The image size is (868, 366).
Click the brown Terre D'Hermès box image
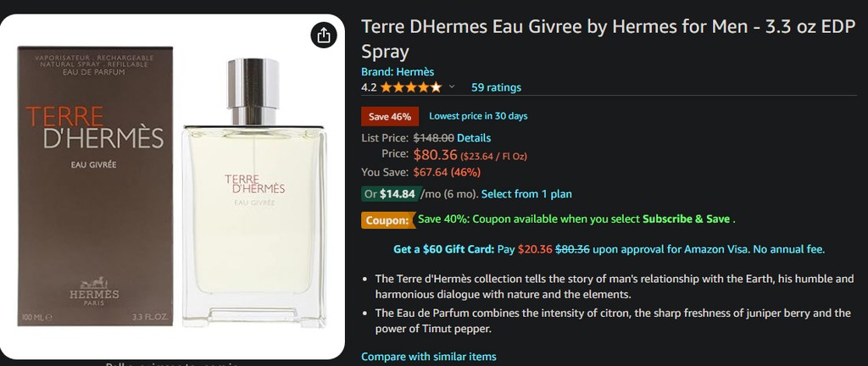(95, 186)
